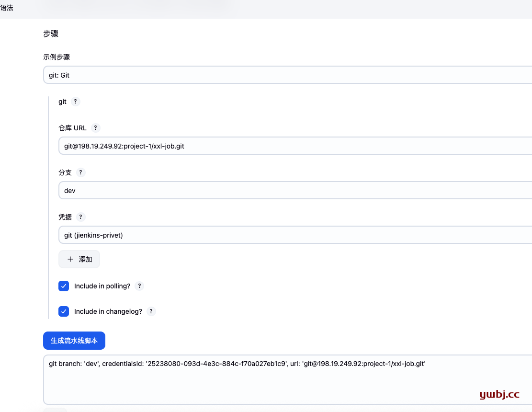
Task: Focus the 仓库 URL input field
Action: click(295, 146)
